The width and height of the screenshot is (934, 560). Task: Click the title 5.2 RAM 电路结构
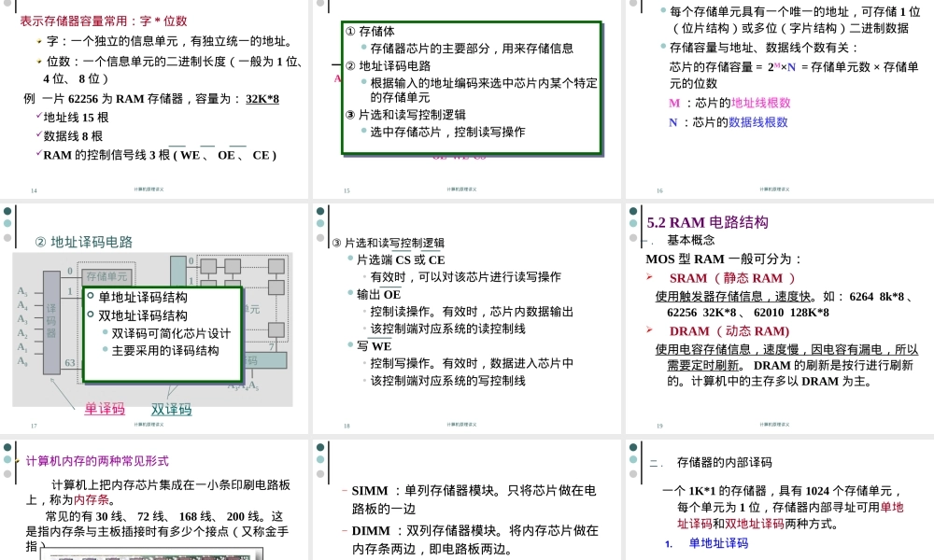(708, 222)
